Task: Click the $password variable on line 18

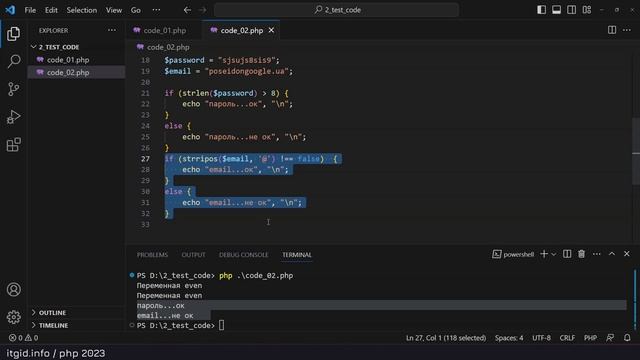Action: tap(184, 60)
